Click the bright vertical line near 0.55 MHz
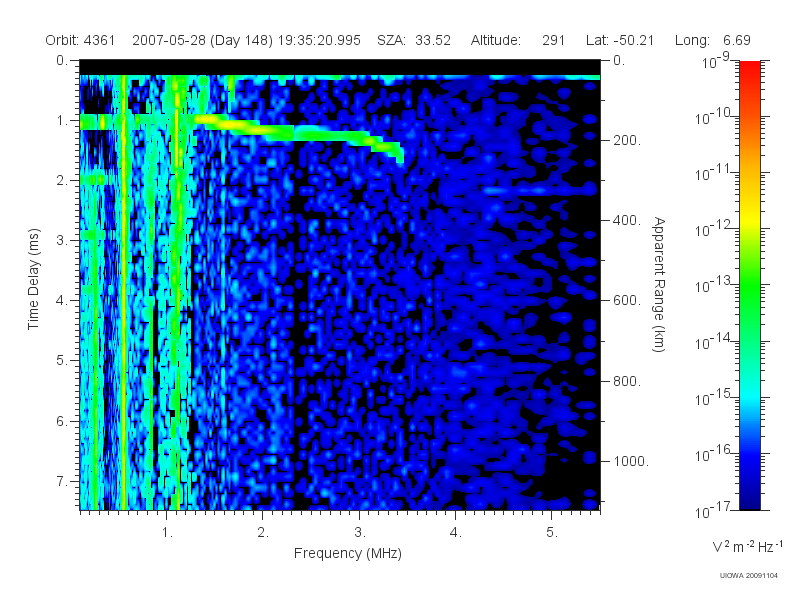The image size is (800, 600). [x=123, y=292]
